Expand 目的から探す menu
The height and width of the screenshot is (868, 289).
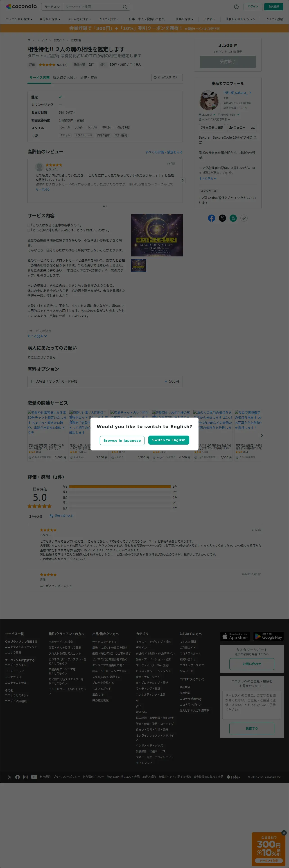pyautogui.click(x=50, y=19)
